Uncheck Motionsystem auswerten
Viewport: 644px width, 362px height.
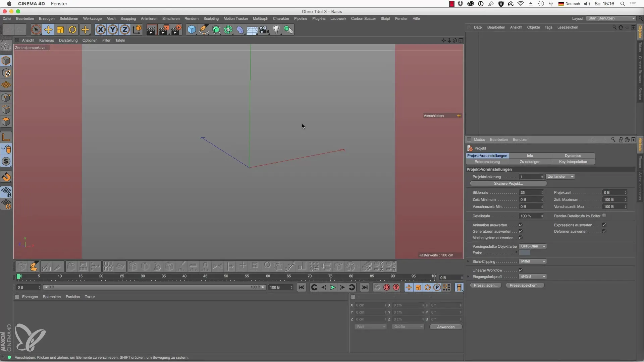click(x=521, y=238)
